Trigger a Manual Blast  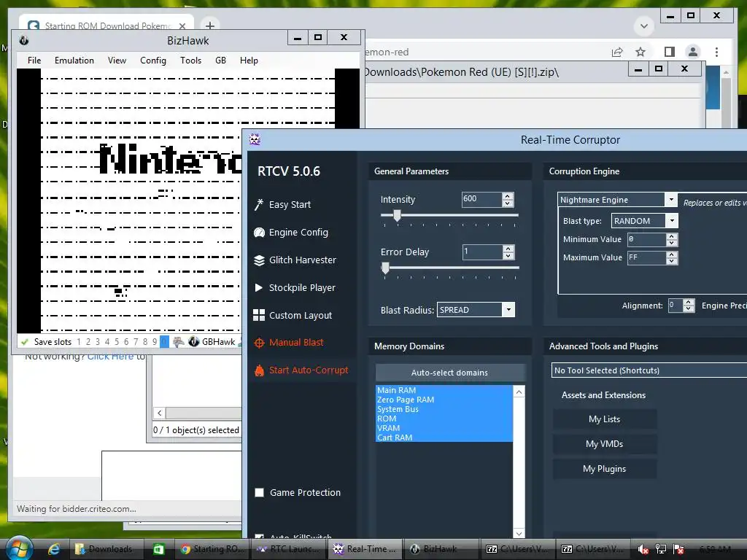point(289,343)
